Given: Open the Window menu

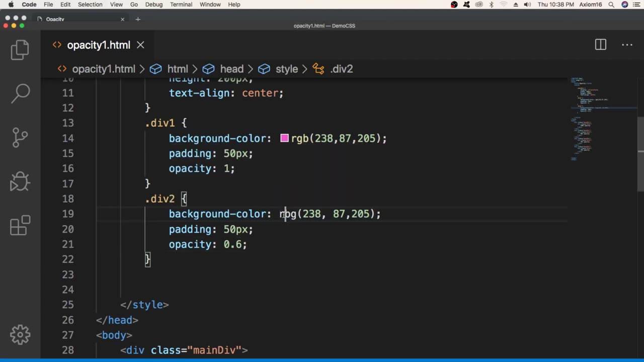Looking at the screenshot, I should click(210, 5).
